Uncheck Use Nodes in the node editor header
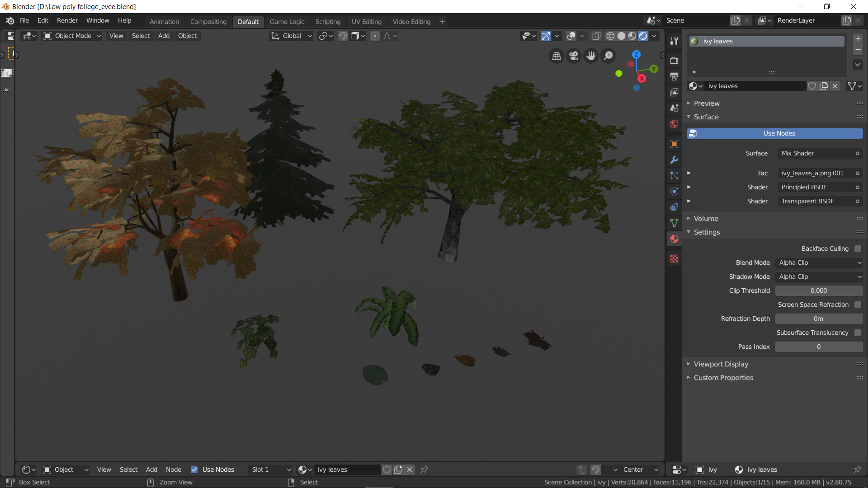This screenshot has height=488, width=868. [194, 469]
